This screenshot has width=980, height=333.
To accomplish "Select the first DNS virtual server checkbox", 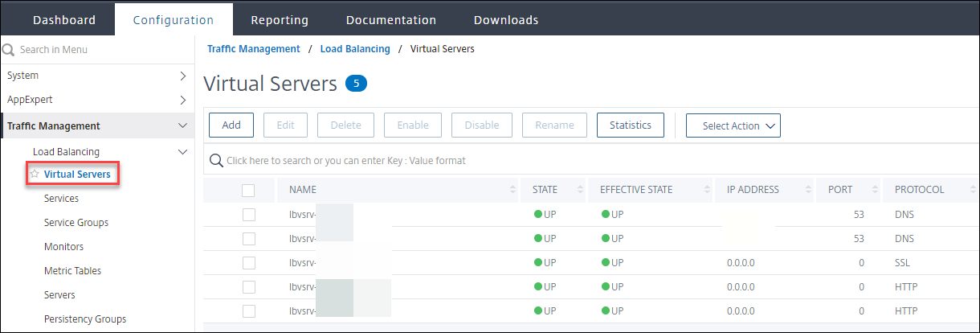I will pos(248,215).
